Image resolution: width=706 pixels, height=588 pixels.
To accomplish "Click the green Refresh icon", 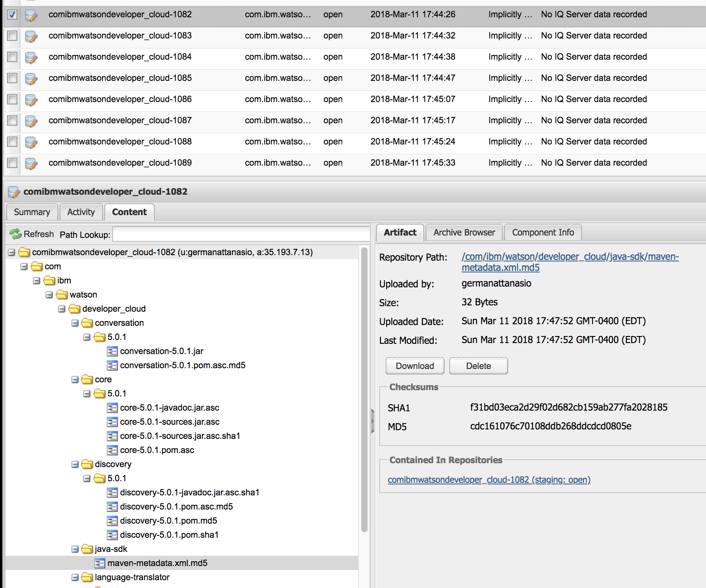I will click(x=16, y=234).
